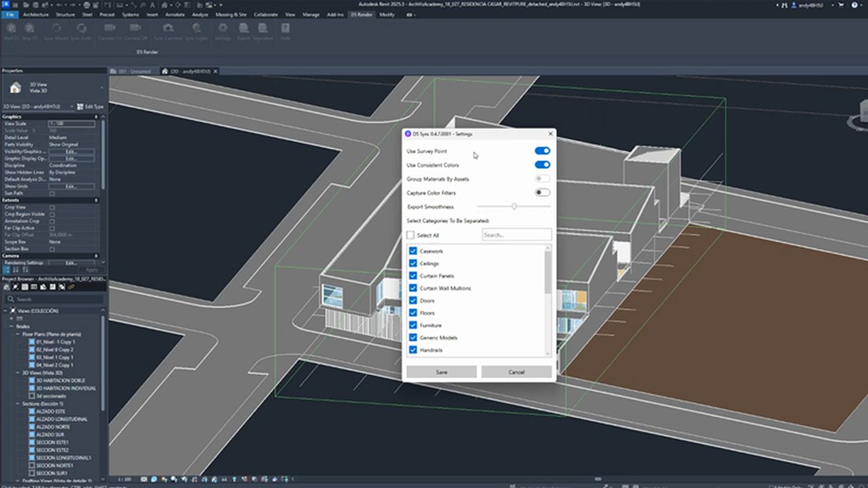This screenshot has width=868, height=488.
Task: Click the Camera On ribbon icon
Action: [x=108, y=28]
